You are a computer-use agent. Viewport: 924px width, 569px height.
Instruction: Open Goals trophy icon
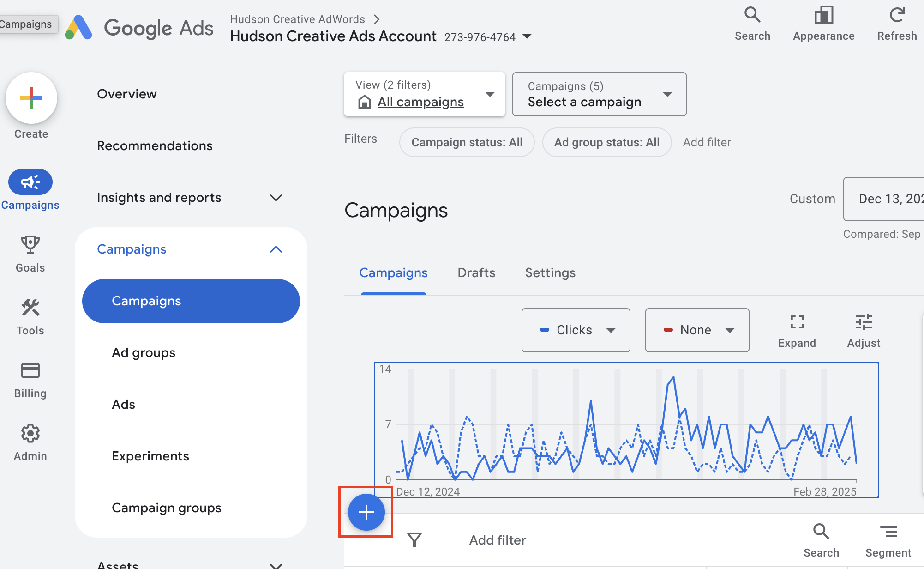tap(30, 245)
